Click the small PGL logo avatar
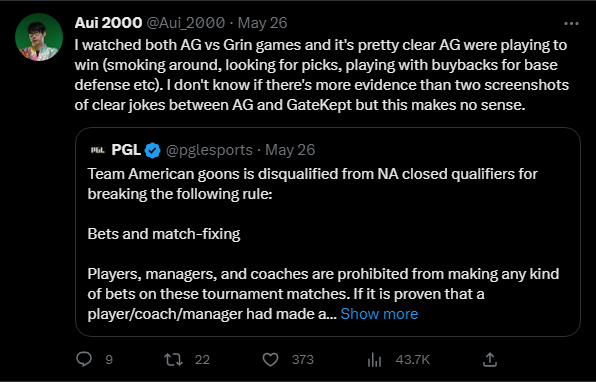 97,150
